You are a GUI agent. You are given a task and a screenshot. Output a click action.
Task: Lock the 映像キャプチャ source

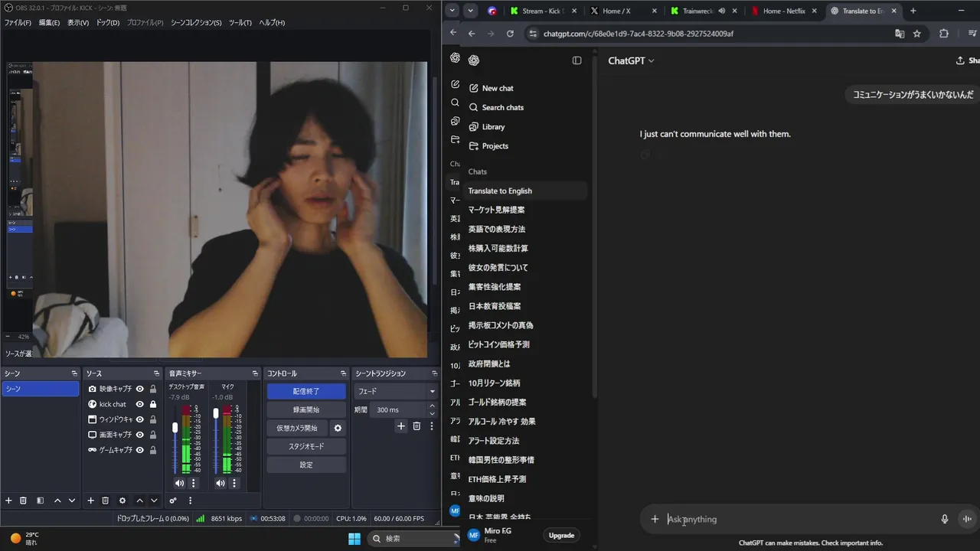coord(153,389)
